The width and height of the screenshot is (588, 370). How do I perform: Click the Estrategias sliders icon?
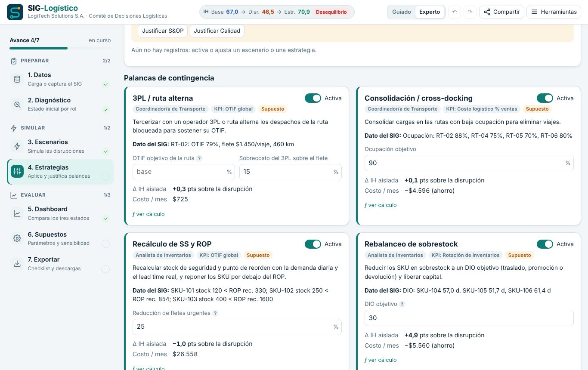(17, 171)
